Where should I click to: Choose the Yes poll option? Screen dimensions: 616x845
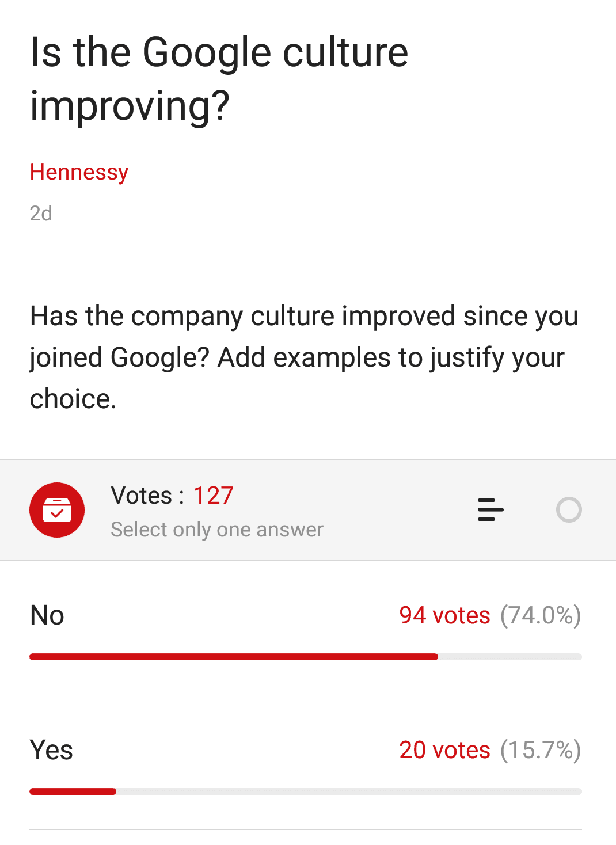306,763
